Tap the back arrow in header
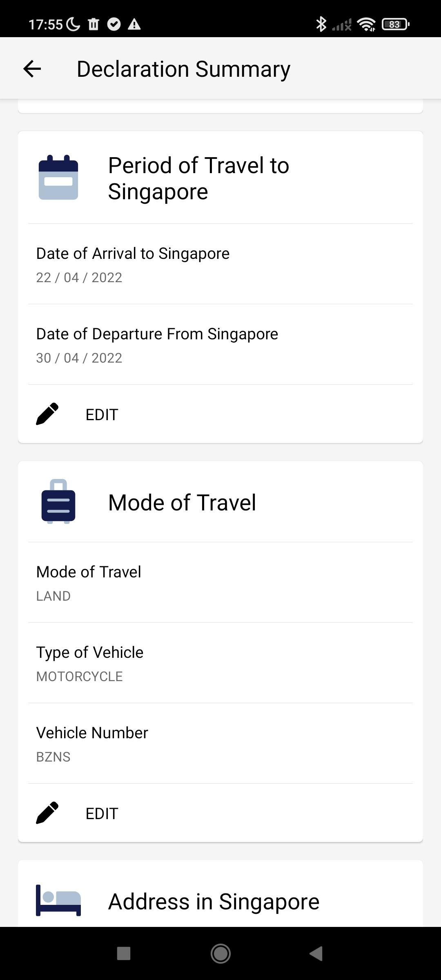The width and height of the screenshot is (441, 980). 32,69
